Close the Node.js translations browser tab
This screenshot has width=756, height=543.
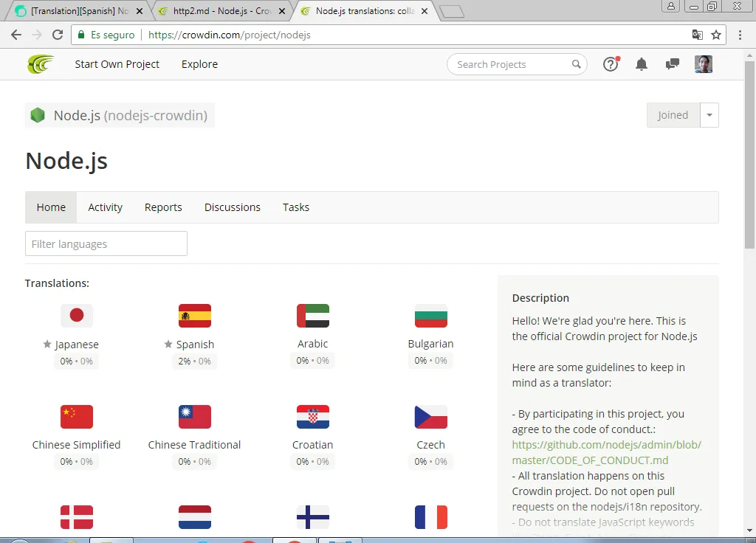[425, 11]
